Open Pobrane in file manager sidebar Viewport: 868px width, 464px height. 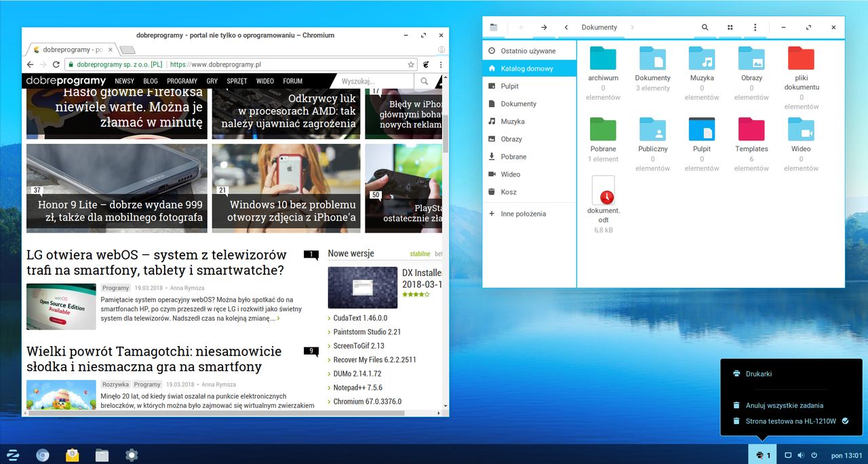529,157
